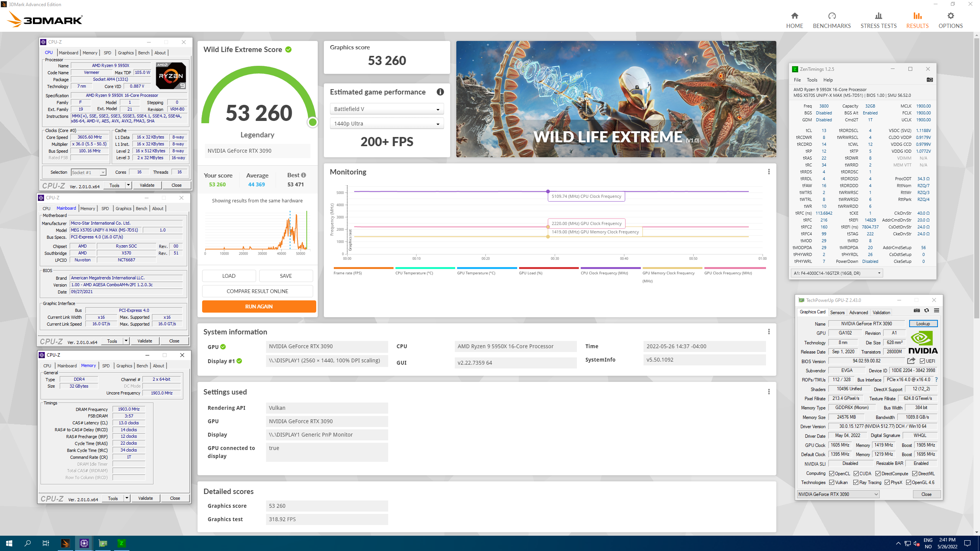The image size is (980, 551).
Task: Click the 3DMark logo
Action: [x=45, y=19]
